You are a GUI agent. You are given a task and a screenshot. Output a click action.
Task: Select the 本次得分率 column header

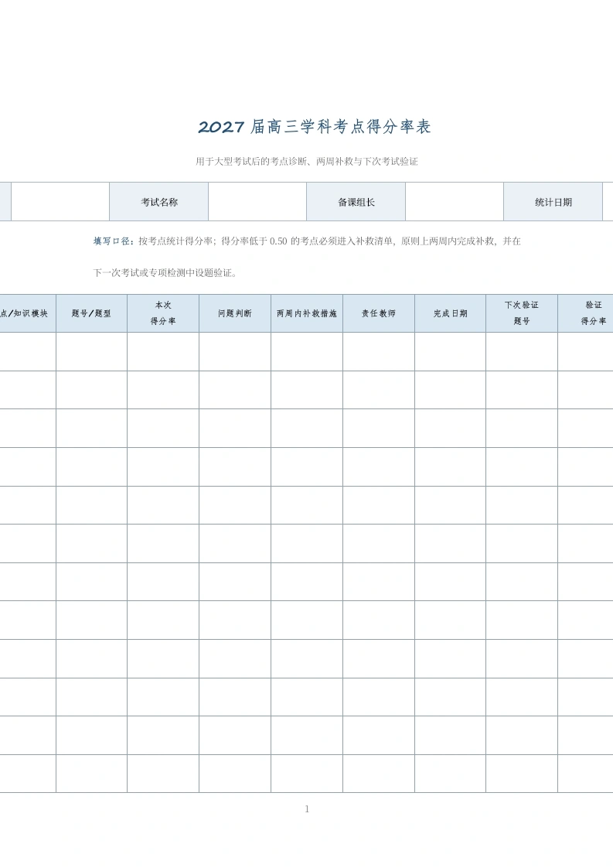163,313
